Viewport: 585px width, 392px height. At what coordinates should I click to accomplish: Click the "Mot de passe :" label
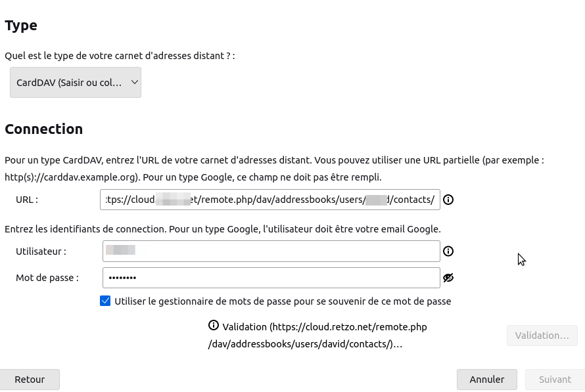point(47,278)
